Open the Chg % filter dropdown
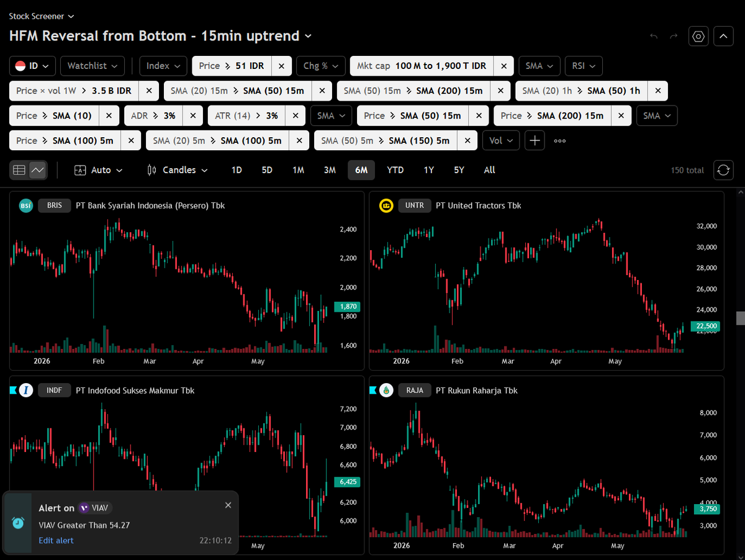The width and height of the screenshot is (745, 560). [321, 66]
